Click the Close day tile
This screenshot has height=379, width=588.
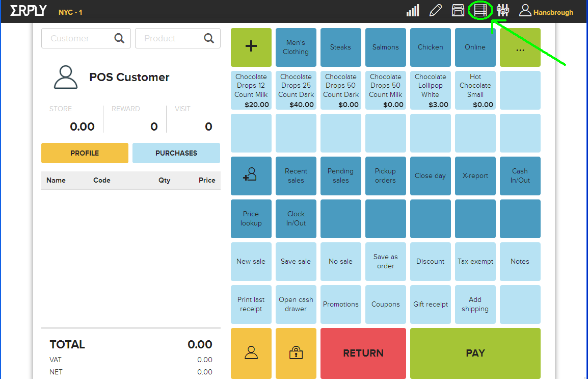(431, 175)
